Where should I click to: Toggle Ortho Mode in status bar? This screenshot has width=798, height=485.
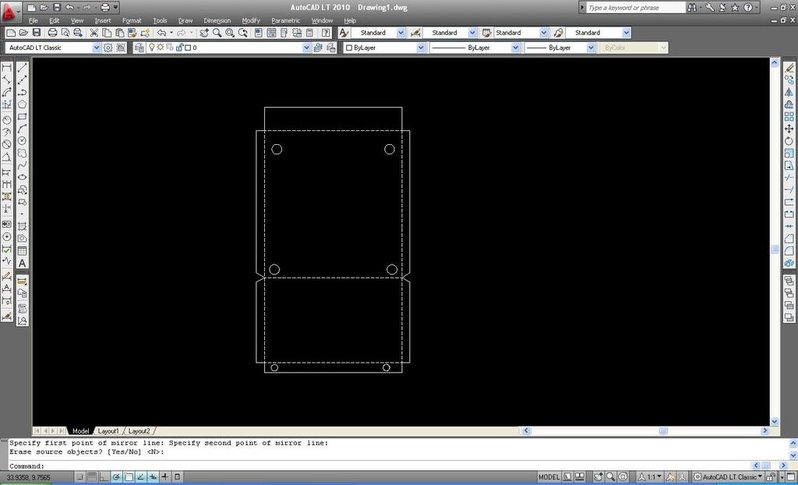point(104,477)
